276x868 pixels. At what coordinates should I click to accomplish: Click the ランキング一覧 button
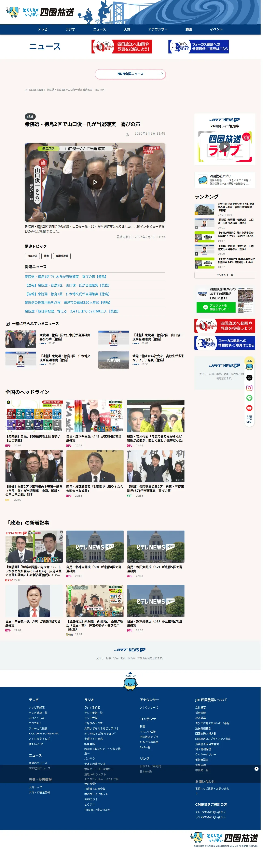tap(224, 275)
